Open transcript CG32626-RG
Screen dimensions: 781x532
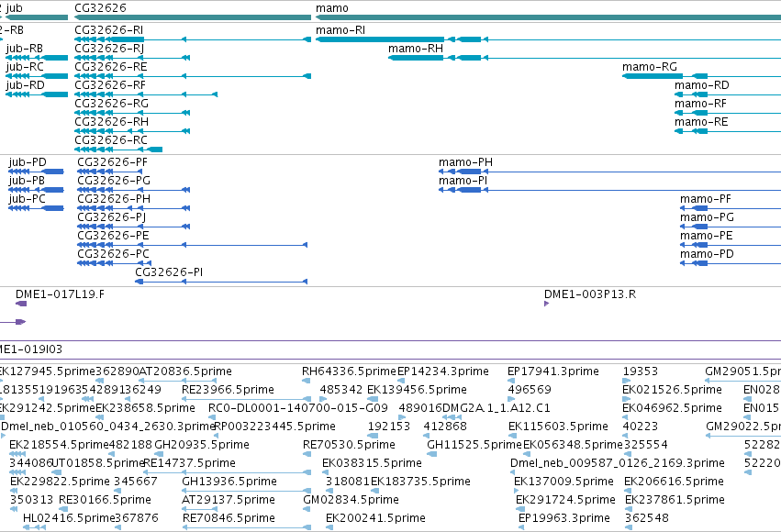[x=112, y=104]
